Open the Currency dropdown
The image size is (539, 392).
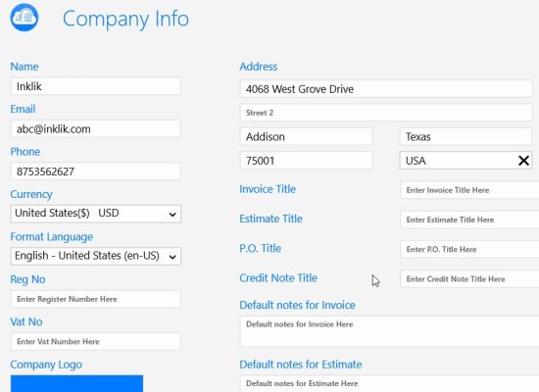96,214
